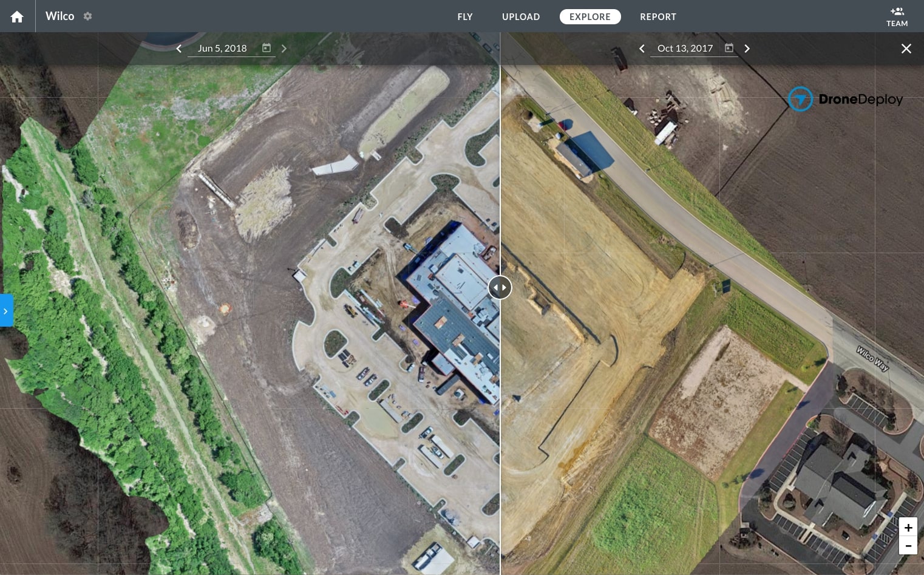
Task: Go to previous date on the left map
Action: [x=179, y=48]
